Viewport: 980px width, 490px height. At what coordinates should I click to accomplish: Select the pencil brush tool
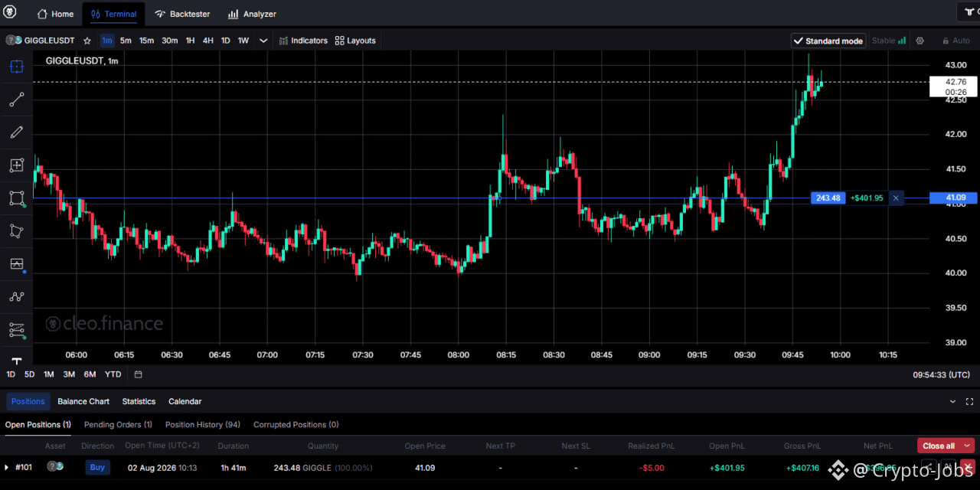(16, 132)
